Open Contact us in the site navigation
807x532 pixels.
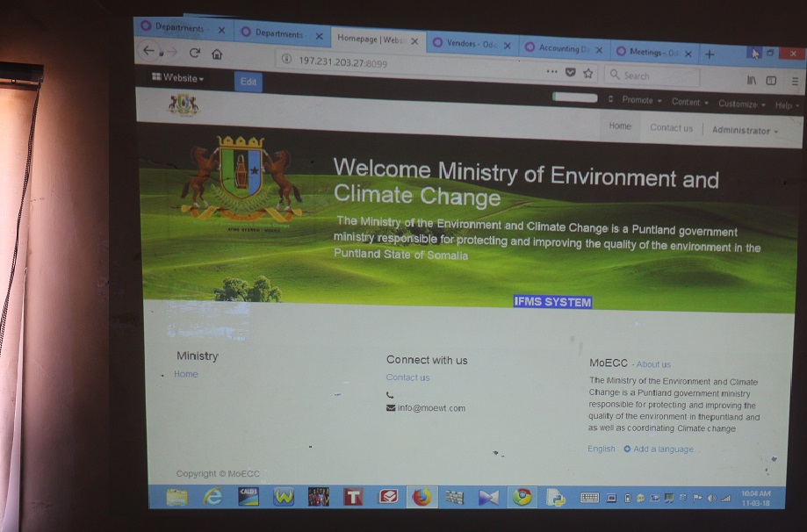671,128
